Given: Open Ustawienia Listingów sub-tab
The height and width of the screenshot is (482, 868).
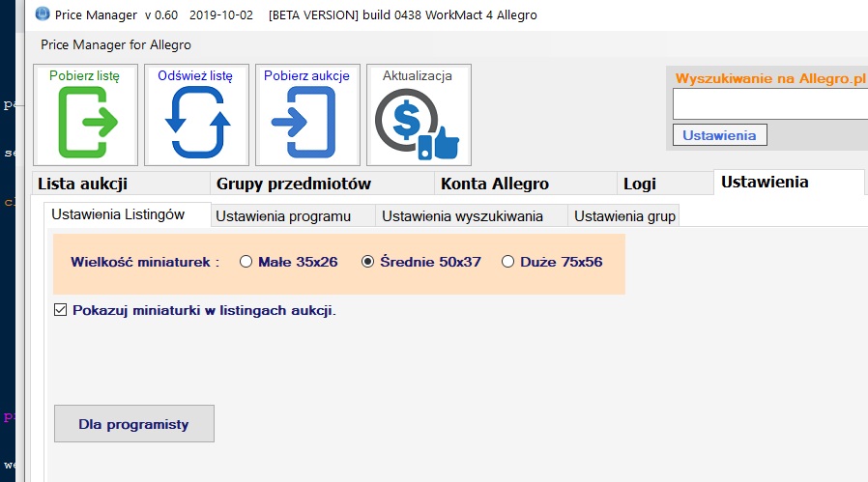Looking at the screenshot, I should pyautogui.click(x=128, y=214).
